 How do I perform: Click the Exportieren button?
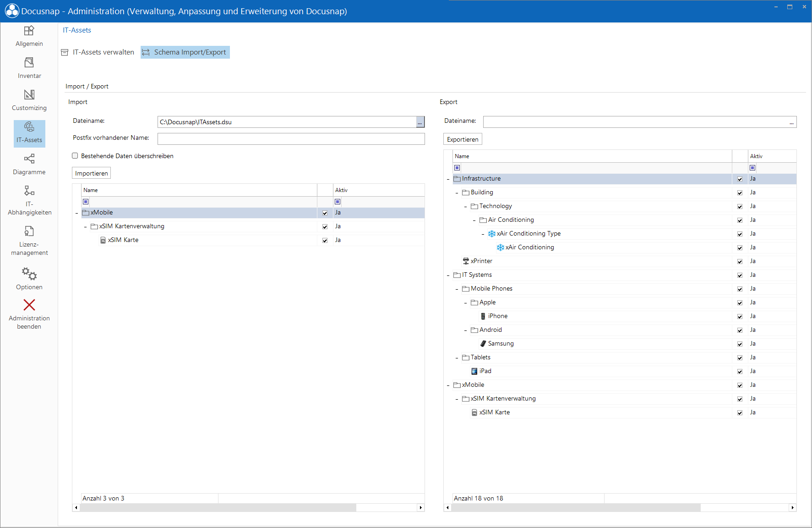pos(463,139)
